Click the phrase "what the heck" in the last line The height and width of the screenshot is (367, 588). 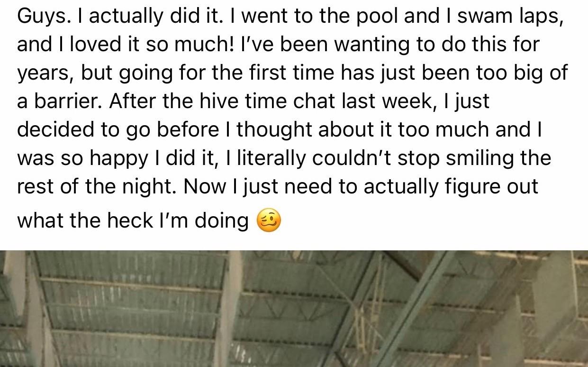click(x=85, y=221)
